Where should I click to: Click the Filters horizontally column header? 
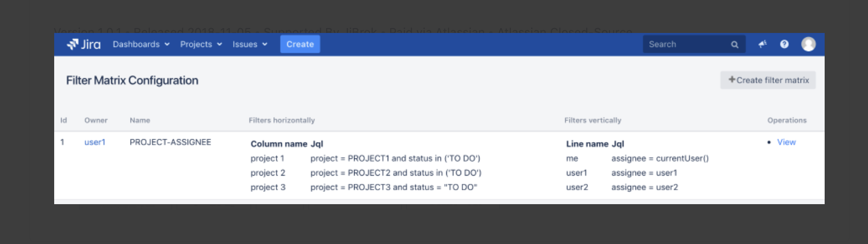pos(281,120)
